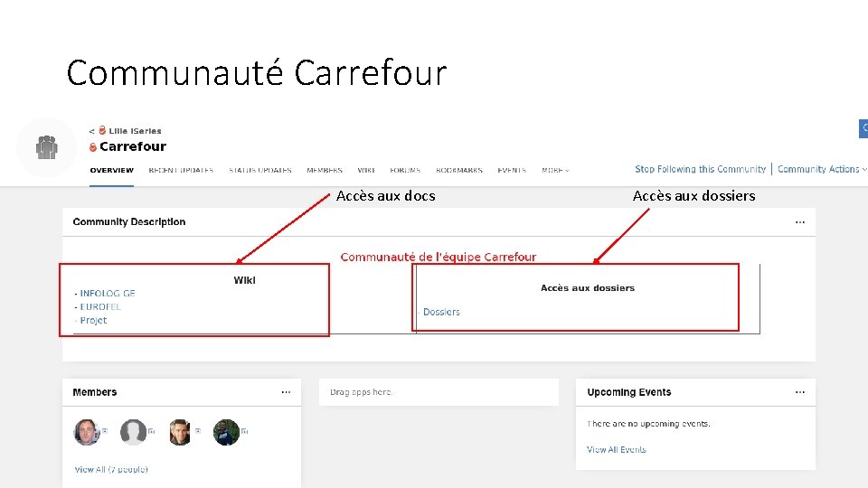Open Community Description options ellipsis

click(800, 222)
